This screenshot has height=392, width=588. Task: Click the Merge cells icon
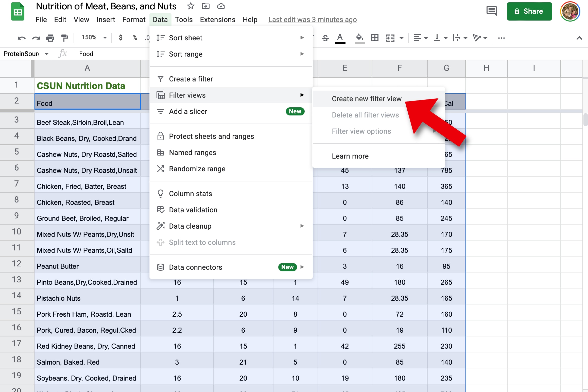(390, 38)
